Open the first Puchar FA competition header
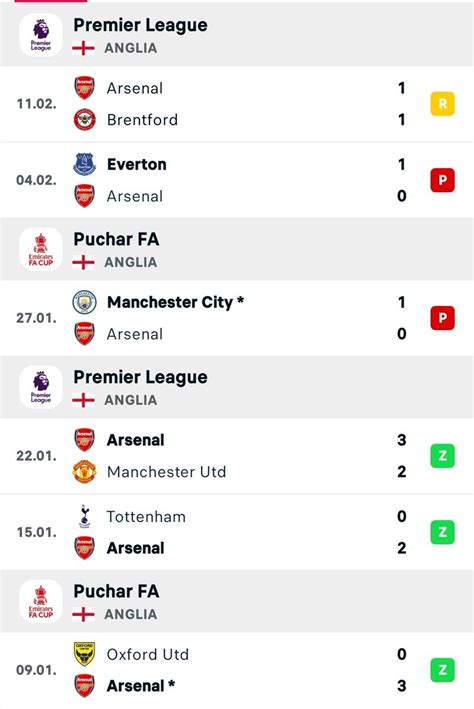 237,249
